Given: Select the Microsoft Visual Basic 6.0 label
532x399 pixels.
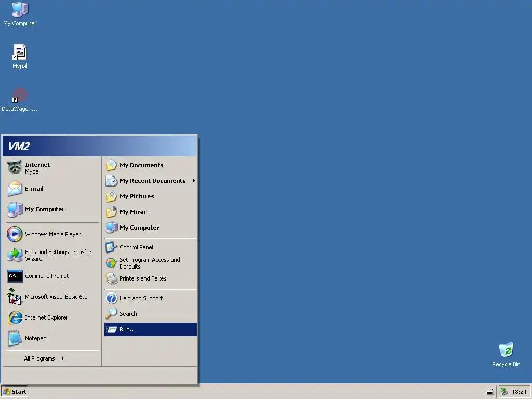Looking at the screenshot, I should 56,297.
